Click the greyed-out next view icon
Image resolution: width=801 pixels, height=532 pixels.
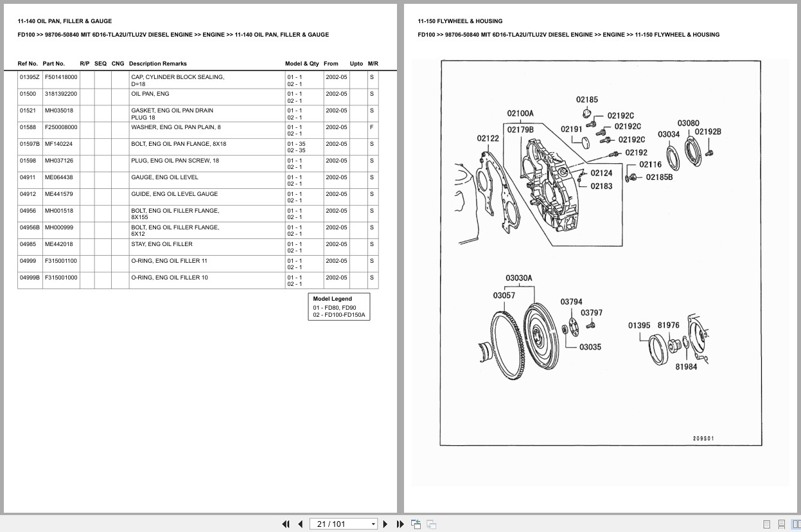pyautogui.click(x=432, y=524)
